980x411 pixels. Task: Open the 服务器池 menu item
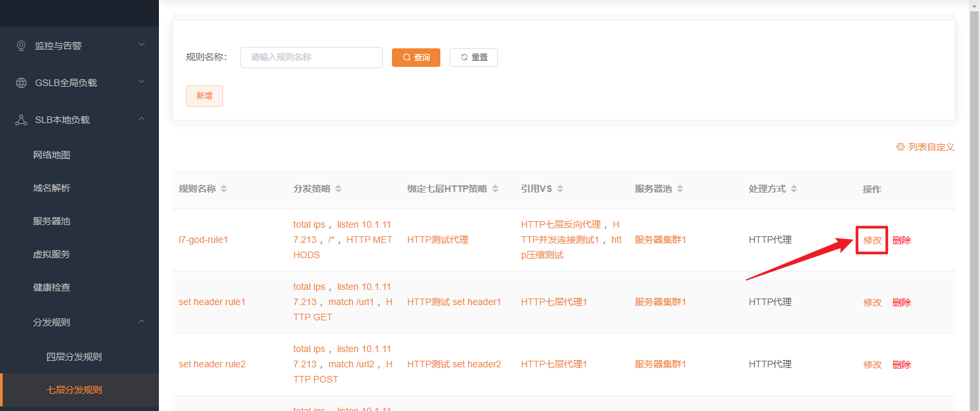point(52,221)
